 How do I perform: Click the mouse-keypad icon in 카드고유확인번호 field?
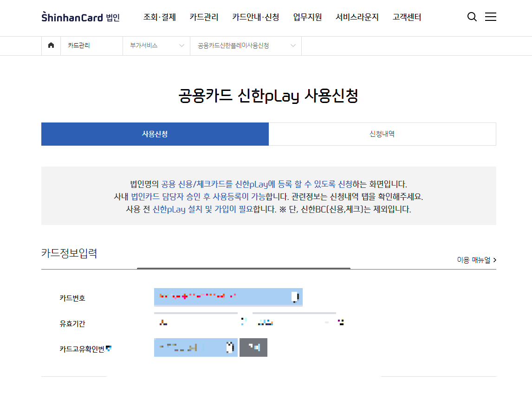(x=230, y=347)
